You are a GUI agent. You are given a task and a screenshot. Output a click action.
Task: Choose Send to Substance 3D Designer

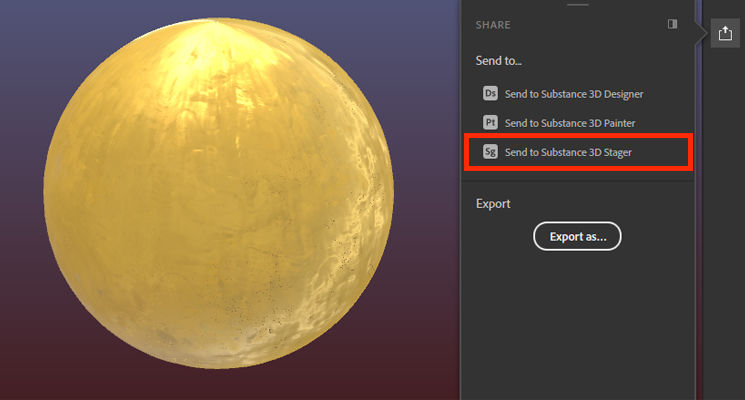point(574,94)
